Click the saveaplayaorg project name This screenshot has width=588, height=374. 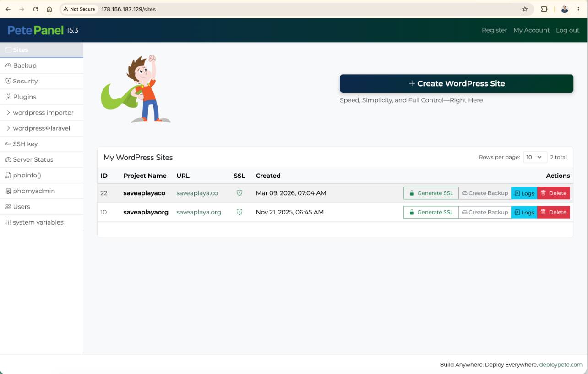[x=146, y=212]
